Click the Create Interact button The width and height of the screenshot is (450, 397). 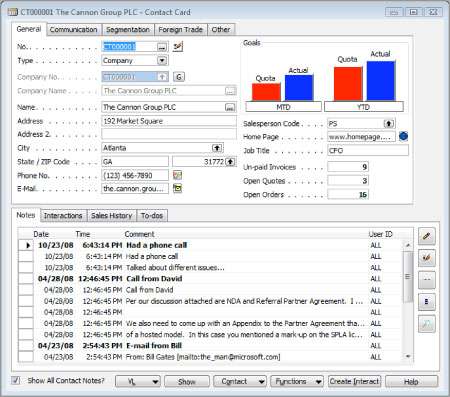(x=354, y=381)
